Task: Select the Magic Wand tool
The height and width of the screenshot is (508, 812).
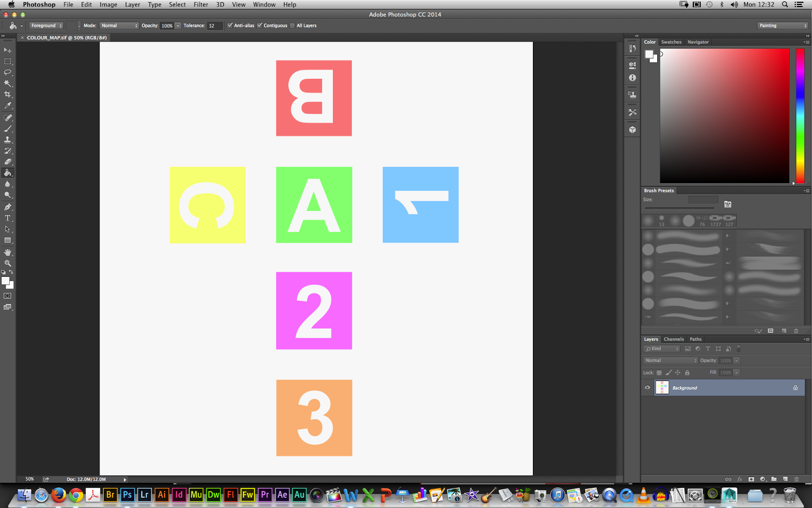Action: (8, 84)
